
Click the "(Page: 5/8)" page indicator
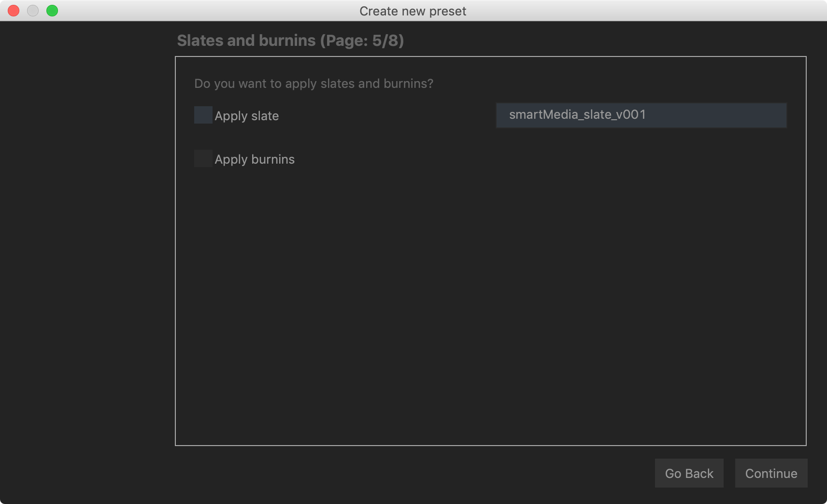tap(362, 41)
